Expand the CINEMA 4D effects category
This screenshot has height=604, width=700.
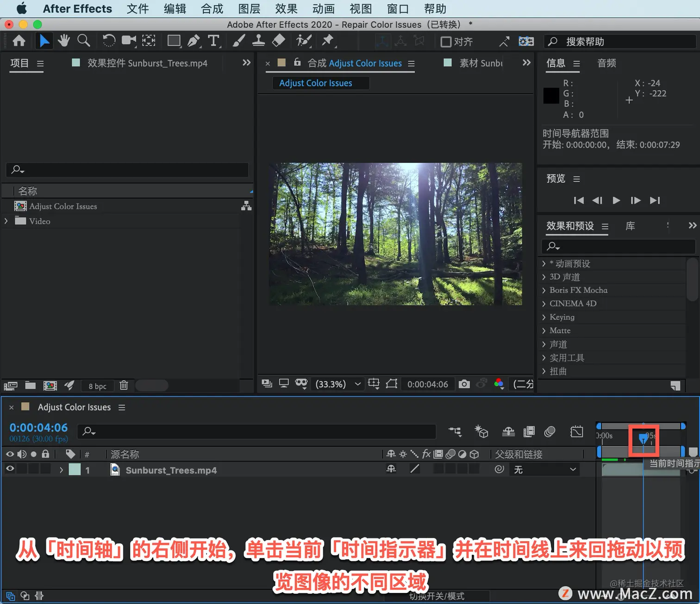[544, 304]
